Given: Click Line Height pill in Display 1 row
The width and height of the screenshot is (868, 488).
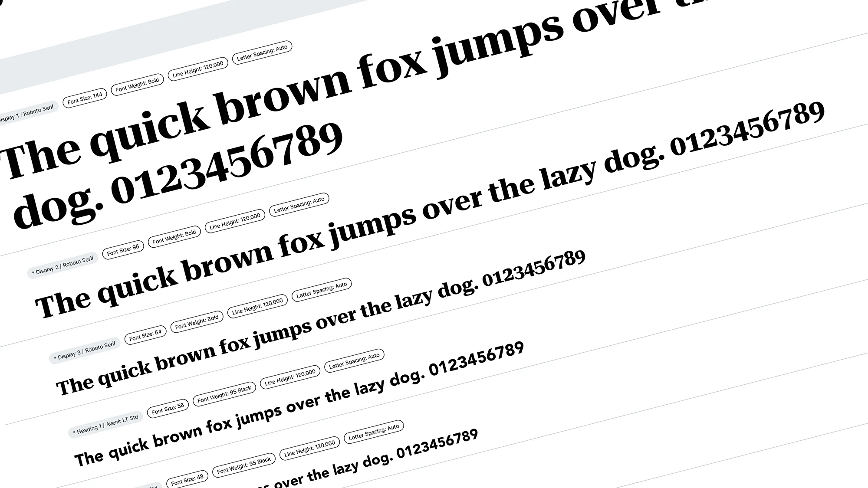Looking at the screenshot, I should click(198, 69).
